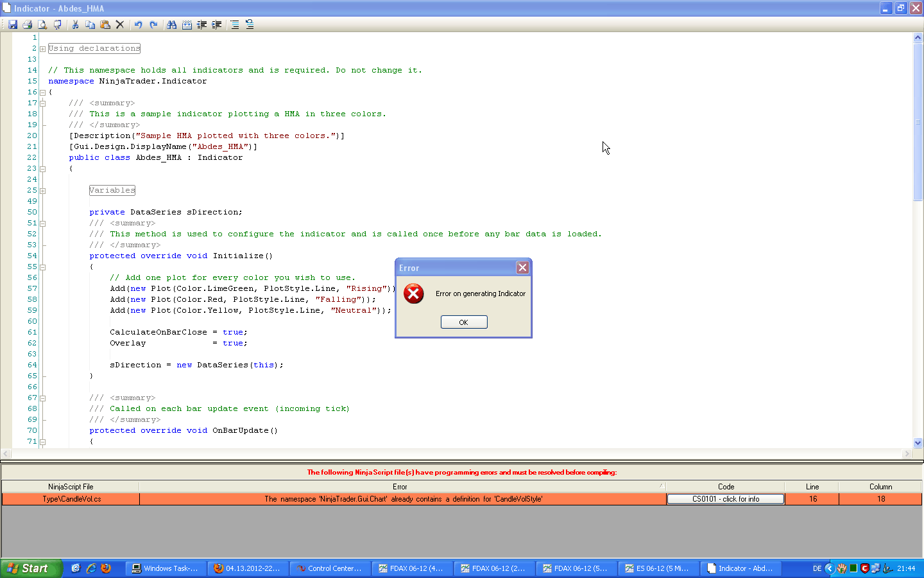This screenshot has width=924, height=578.
Task: Click the red programming errors warning text
Action: 462,472
